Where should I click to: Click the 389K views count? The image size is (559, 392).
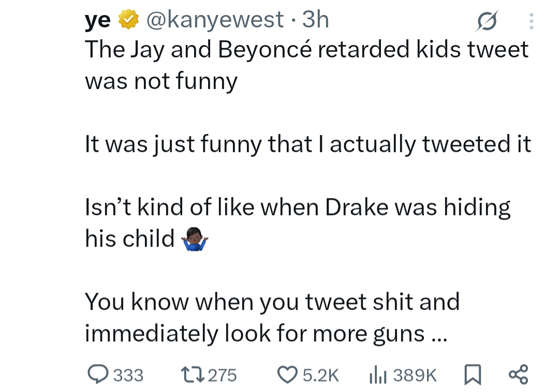(415, 375)
